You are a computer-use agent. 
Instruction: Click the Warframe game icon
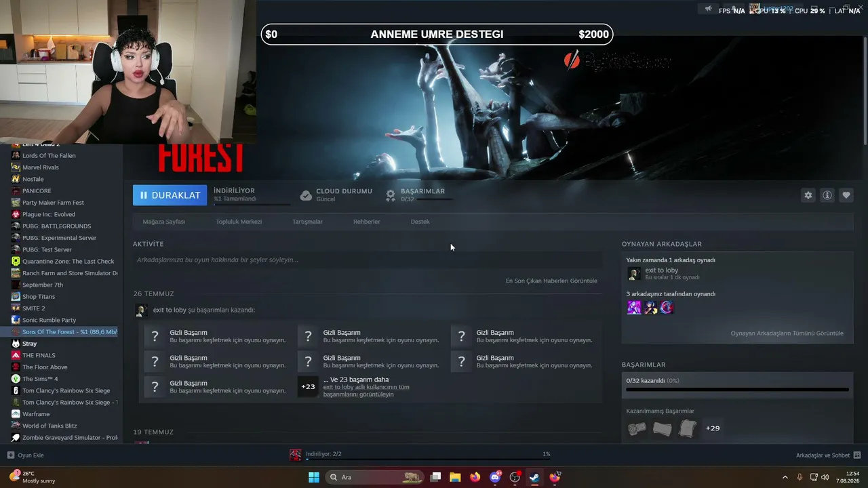16,414
